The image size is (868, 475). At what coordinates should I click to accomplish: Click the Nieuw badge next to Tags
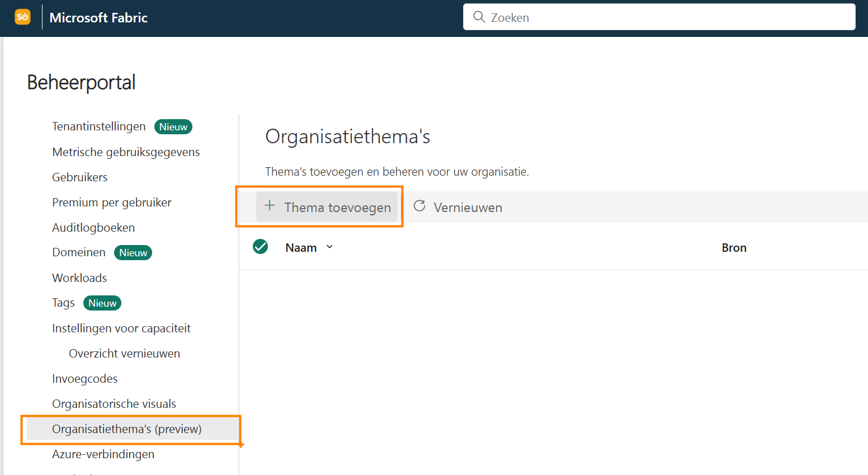102,303
